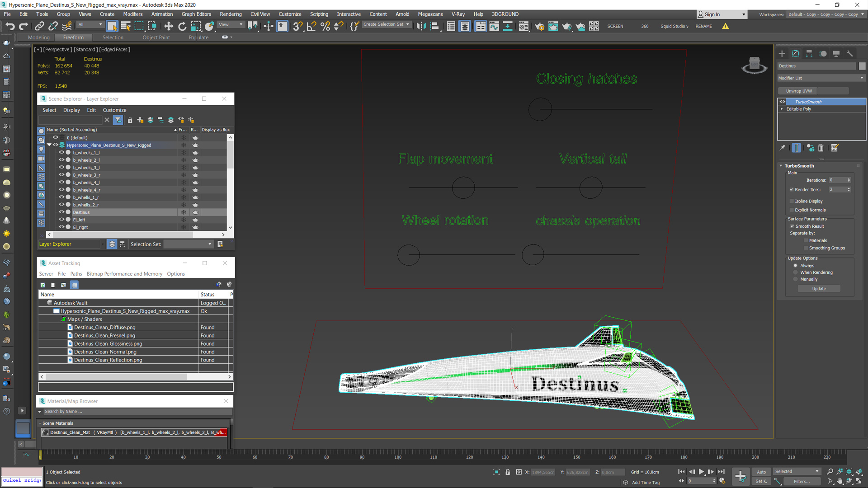The width and height of the screenshot is (868, 488).
Task: Switch to the Modeling ribbon tab
Action: 38,38
